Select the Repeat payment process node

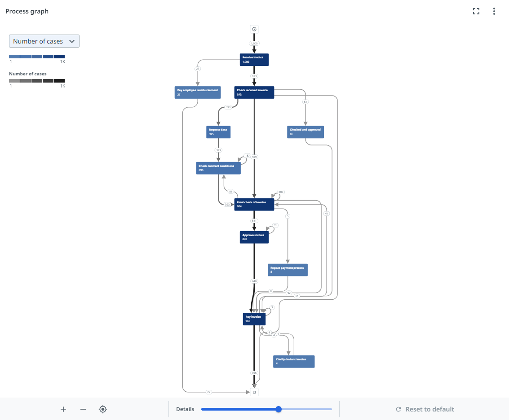coord(288,269)
